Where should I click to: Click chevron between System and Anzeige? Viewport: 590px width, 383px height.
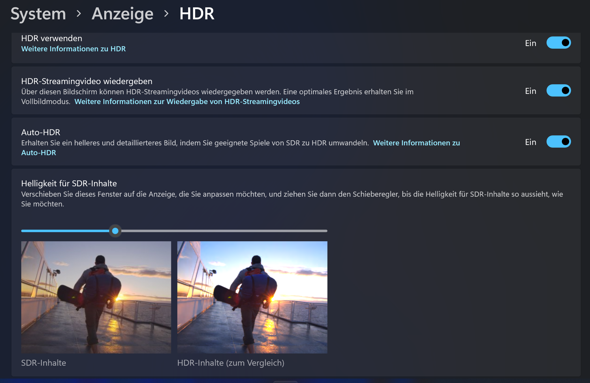[x=79, y=14]
